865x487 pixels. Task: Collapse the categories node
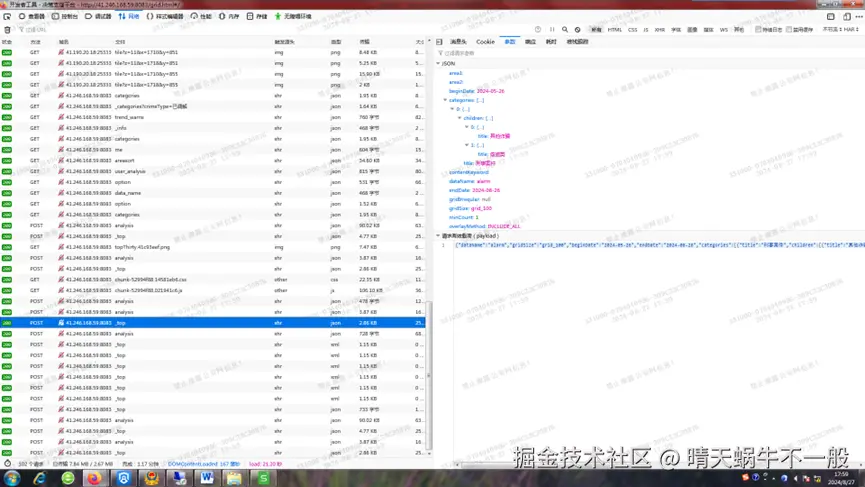point(445,100)
